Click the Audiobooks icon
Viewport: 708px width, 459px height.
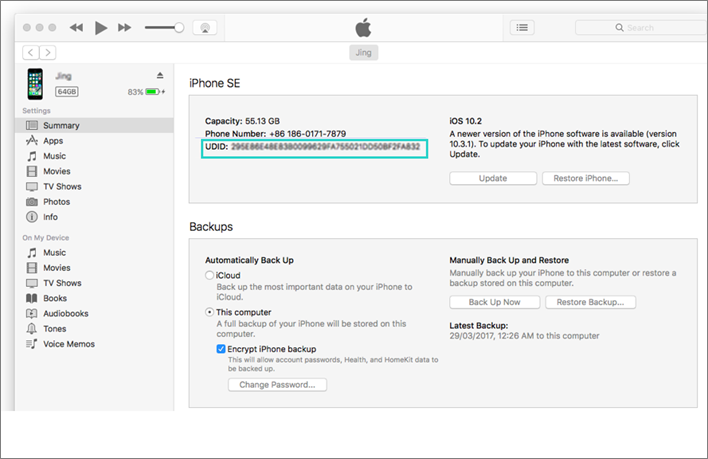(32, 314)
